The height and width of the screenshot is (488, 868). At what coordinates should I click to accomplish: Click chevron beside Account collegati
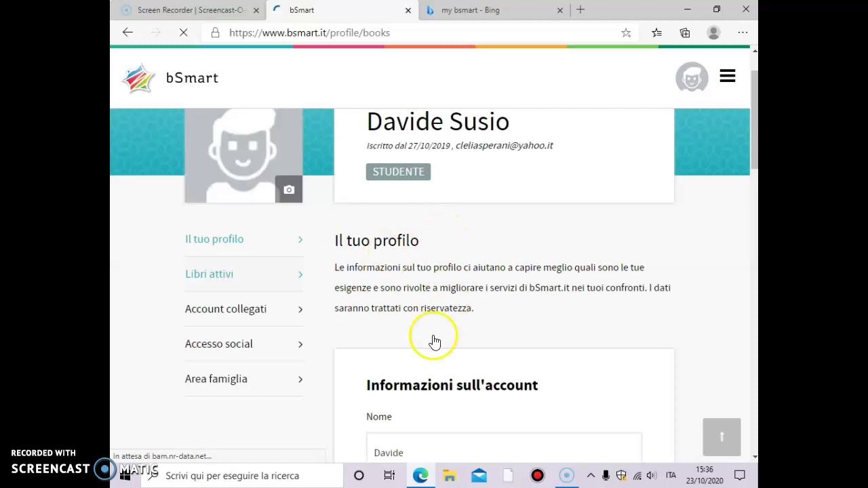pos(300,309)
